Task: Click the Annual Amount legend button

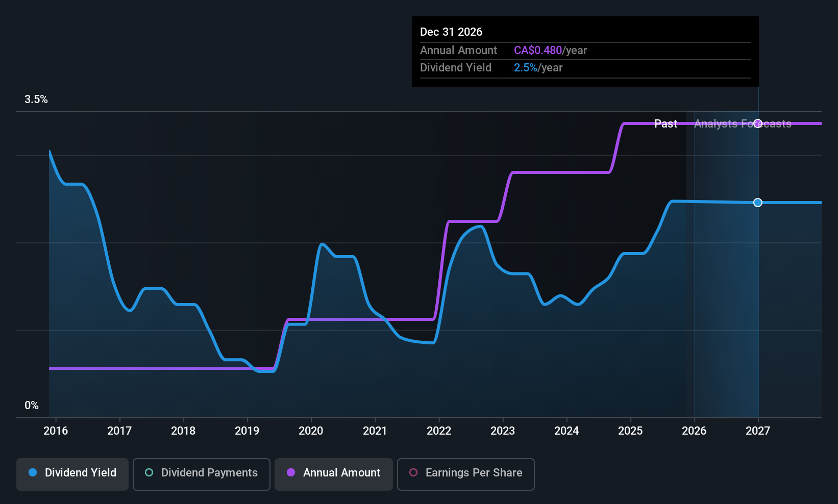Action: (333, 474)
